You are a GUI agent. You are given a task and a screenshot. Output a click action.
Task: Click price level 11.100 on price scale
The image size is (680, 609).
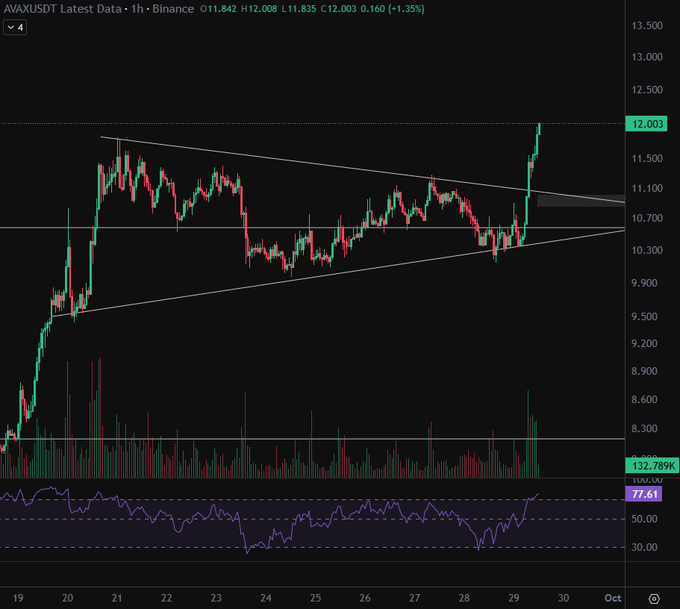(x=647, y=188)
